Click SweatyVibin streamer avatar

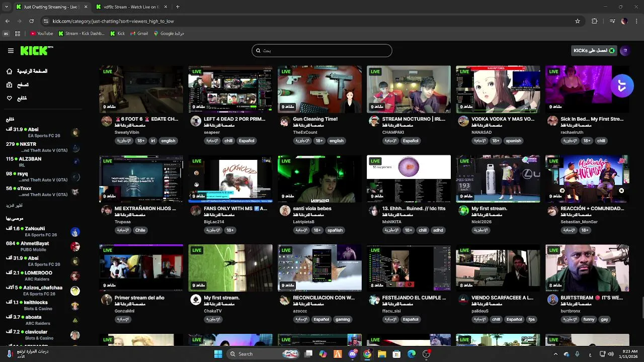(x=106, y=121)
